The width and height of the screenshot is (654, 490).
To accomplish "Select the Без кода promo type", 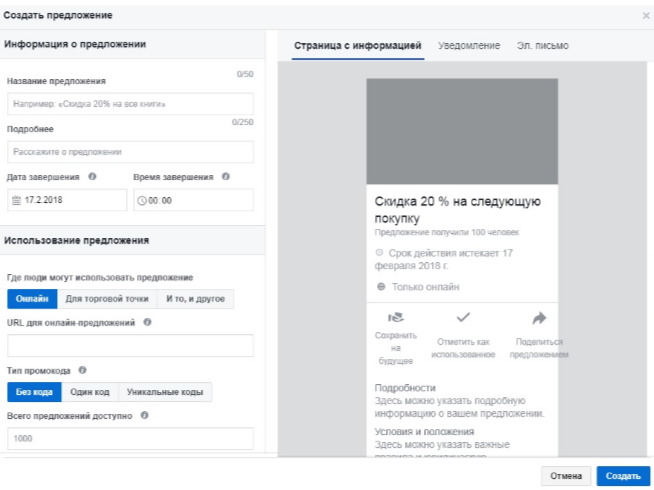I will point(34,392).
